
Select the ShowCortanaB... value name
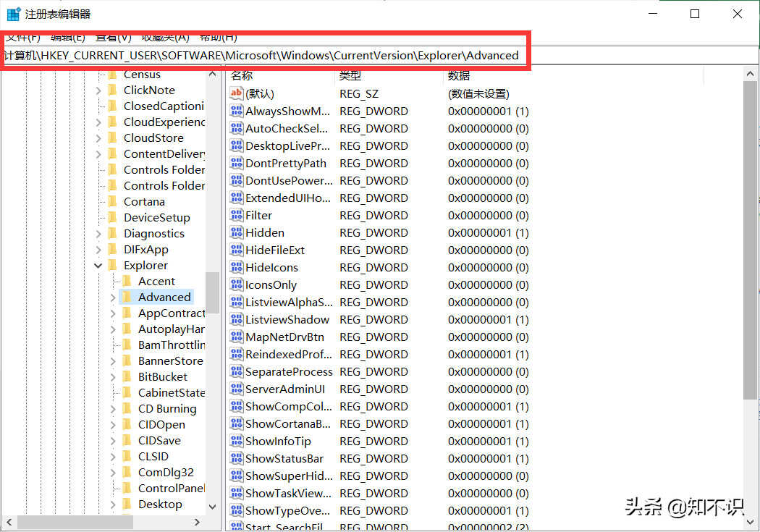[x=288, y=424]
